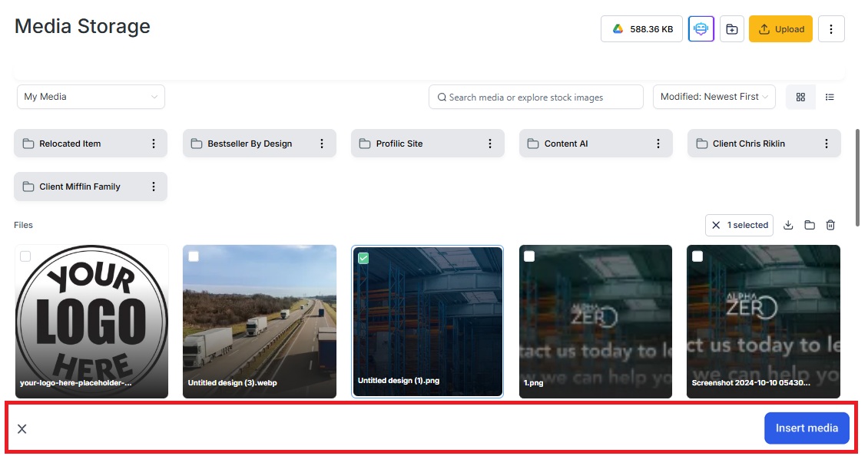Check the your-logo-here-placeholder image checkbox
The height and width of the screenshot is (456, 868).
(x=25, y=256)
